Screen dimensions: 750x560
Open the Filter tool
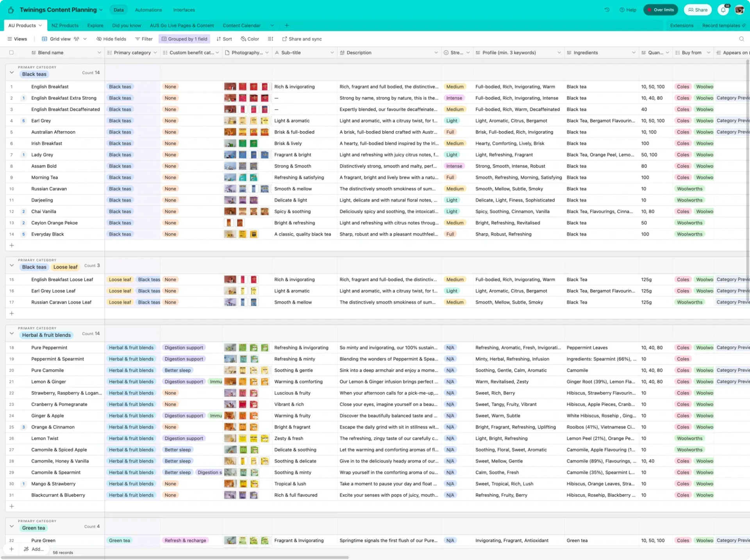click(x=144, y=39)
